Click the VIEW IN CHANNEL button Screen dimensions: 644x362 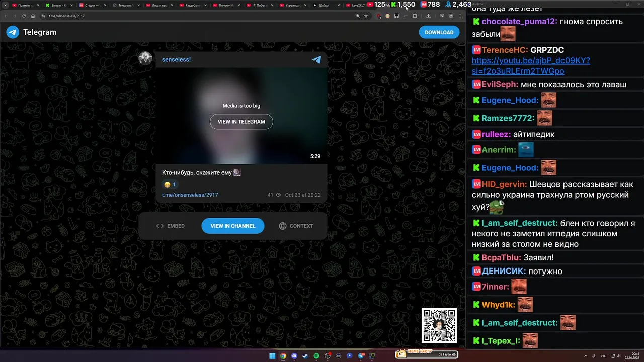233,226
